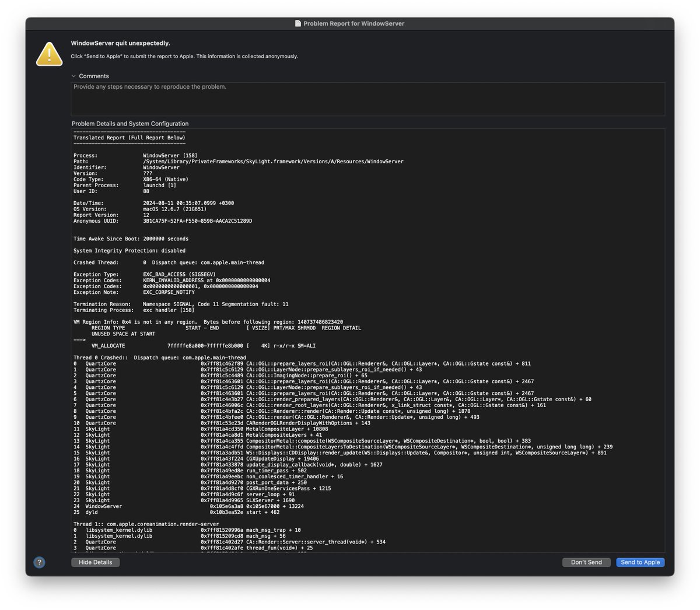
Task: Click 'Crashed Thread: 0' line
Action: click(169, 262)
